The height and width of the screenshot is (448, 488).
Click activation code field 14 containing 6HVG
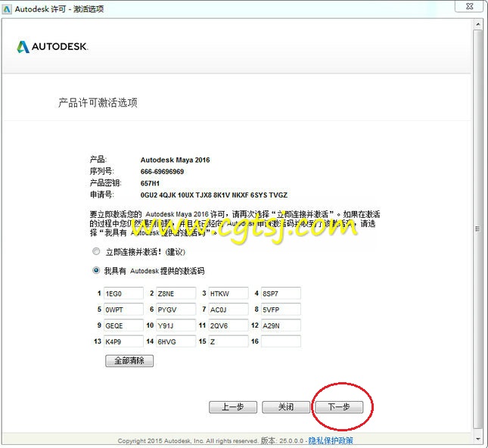(x=176, y=341)
